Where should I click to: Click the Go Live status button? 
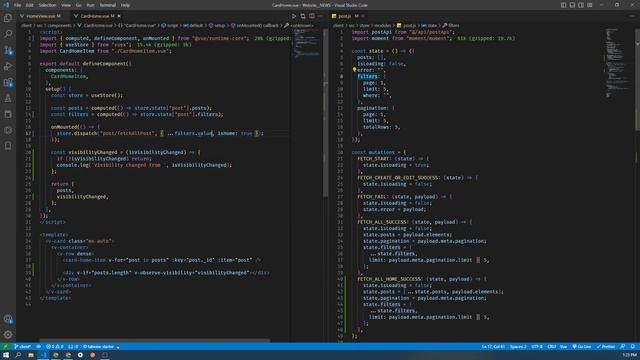point(582,347)
